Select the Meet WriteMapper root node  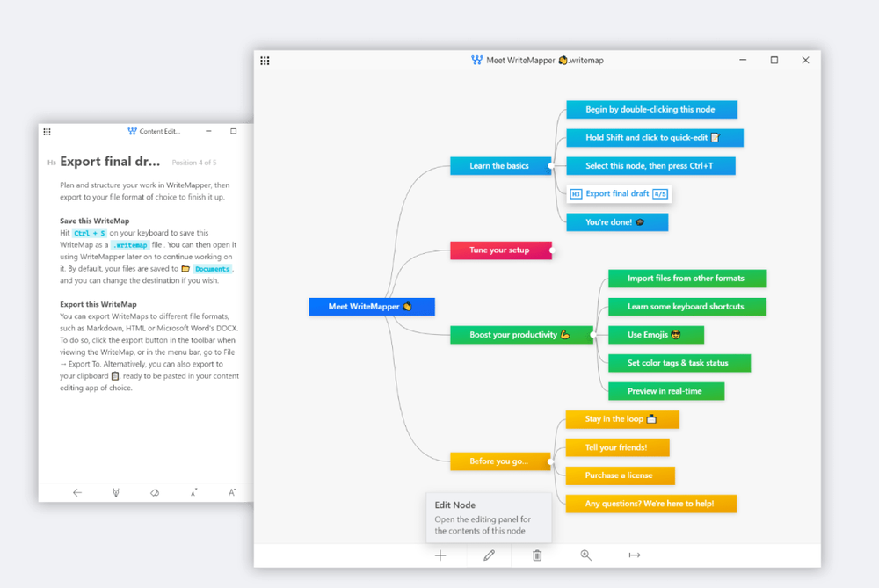tap(372, 307)
